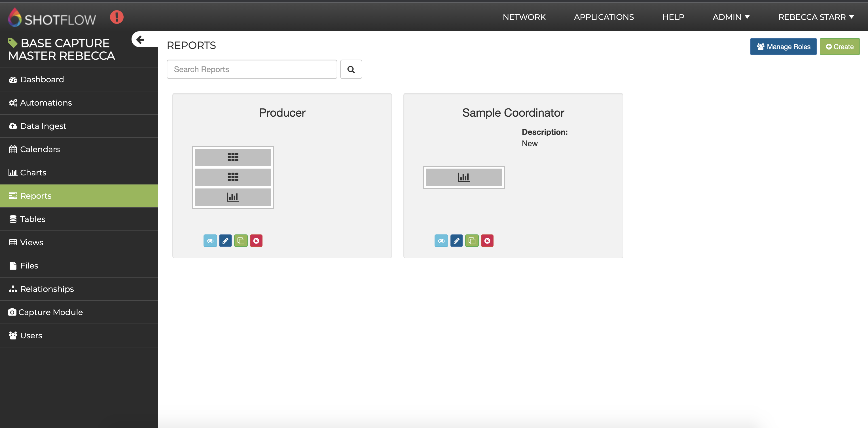Image resolution: width=868 pixels, height=428 pixels.
Task: Click the red alert warning icon
Action: click(x=117, y=17)
